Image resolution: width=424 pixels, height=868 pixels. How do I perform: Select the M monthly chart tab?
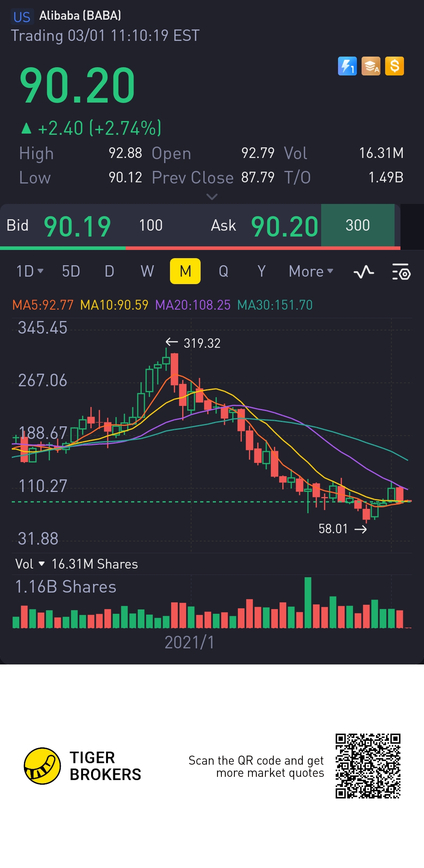[x=185, y=271]
